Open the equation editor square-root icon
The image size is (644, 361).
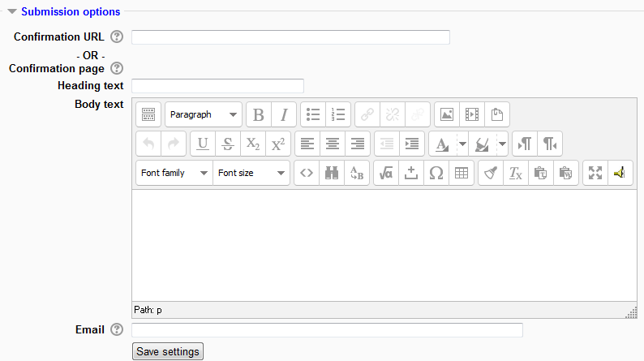pos(386,173)
